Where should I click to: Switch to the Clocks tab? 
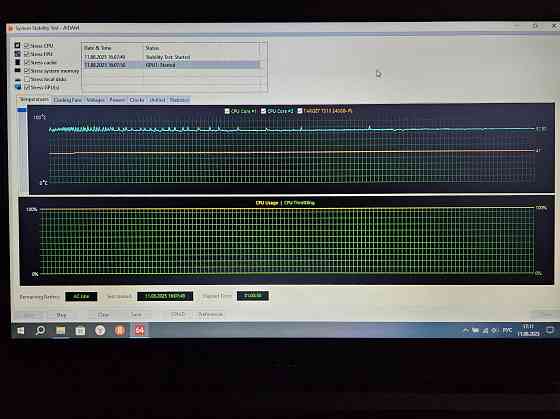coord(137,100)
